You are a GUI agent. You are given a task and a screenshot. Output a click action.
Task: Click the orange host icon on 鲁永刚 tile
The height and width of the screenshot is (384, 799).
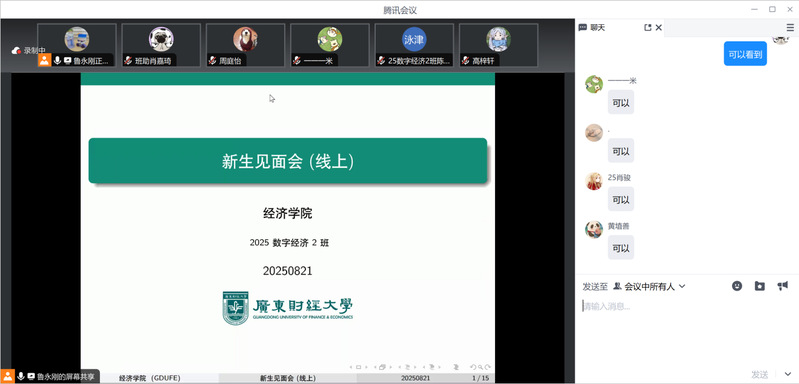point(44,61)
